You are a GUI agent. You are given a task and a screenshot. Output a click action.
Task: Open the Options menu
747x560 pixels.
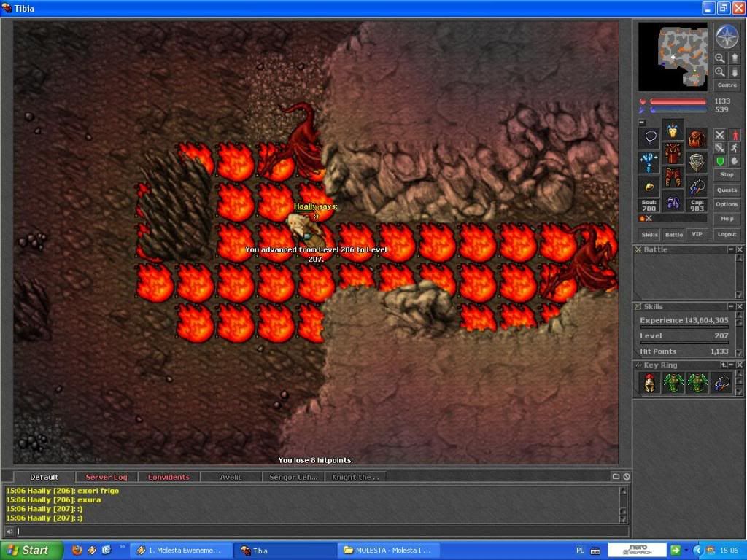(x=727, y=204)
